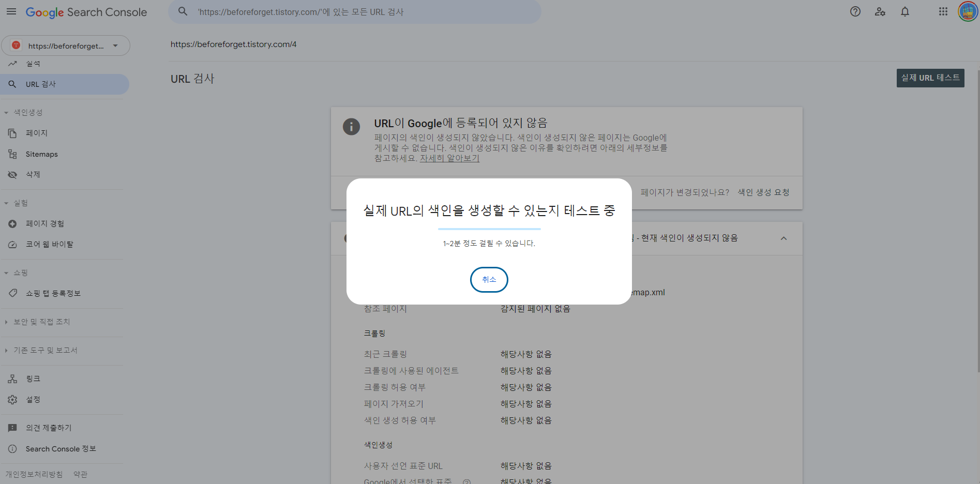Collapse the 색인생성 sidebar section
Image resolution: width=980 pixels, height=484 pixels.
coord(6,113)
